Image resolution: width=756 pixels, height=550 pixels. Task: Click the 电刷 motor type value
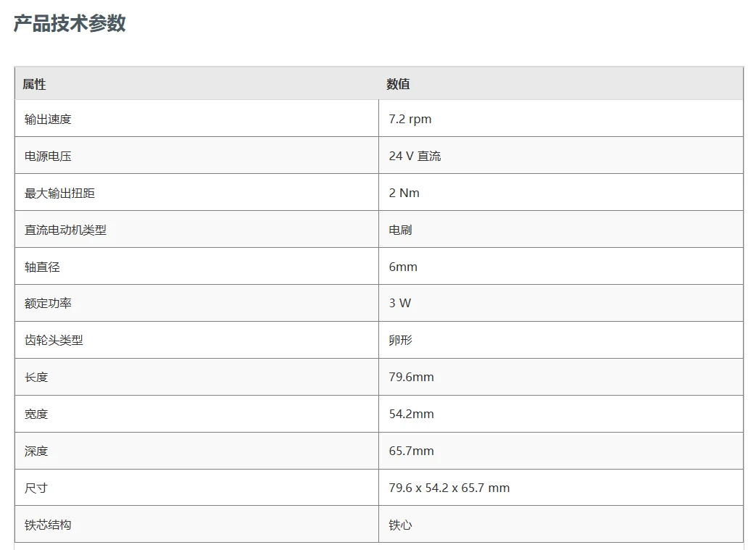pyautogui.click(x=400, y=230)
